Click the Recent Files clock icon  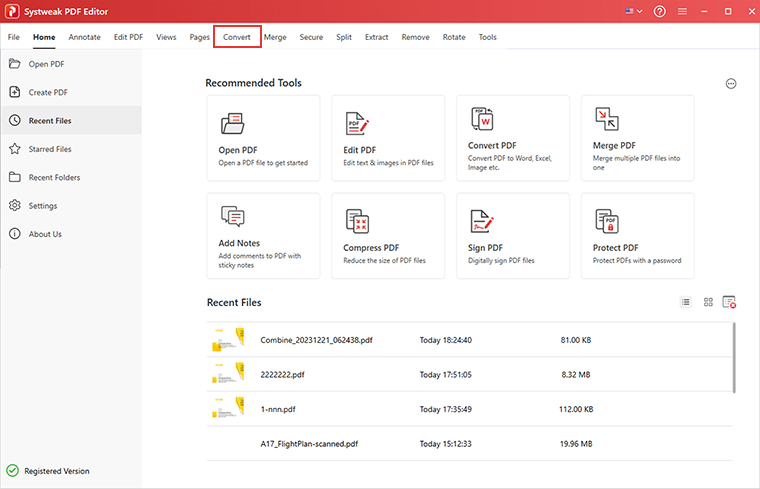coord(15,120)
